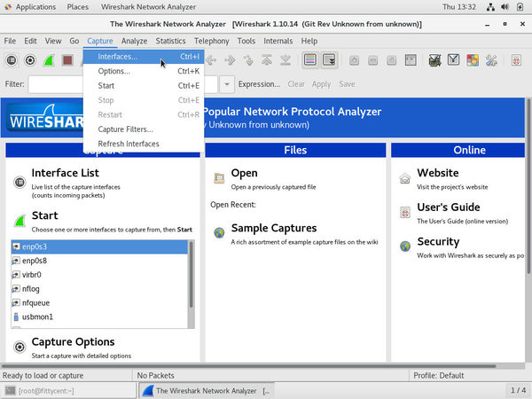Select enp0s3 in interface list
The height and width of the screenshot is (399, 532).
pos(99,246)
